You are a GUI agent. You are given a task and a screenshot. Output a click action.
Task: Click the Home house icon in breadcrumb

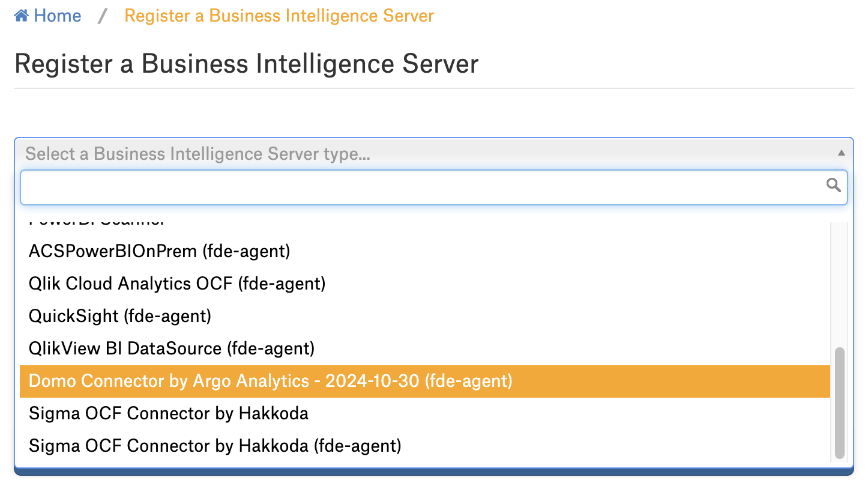(22, 16)
